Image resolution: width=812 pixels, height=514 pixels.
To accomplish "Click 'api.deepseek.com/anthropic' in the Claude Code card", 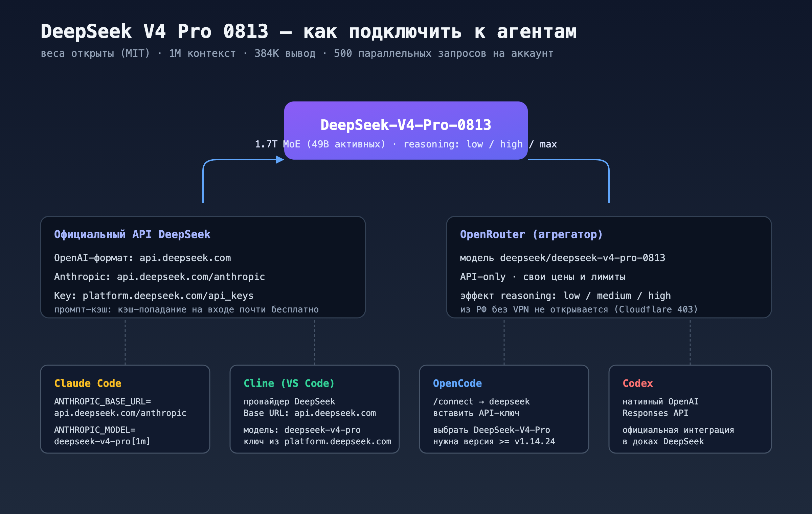I will pos(120,413).
